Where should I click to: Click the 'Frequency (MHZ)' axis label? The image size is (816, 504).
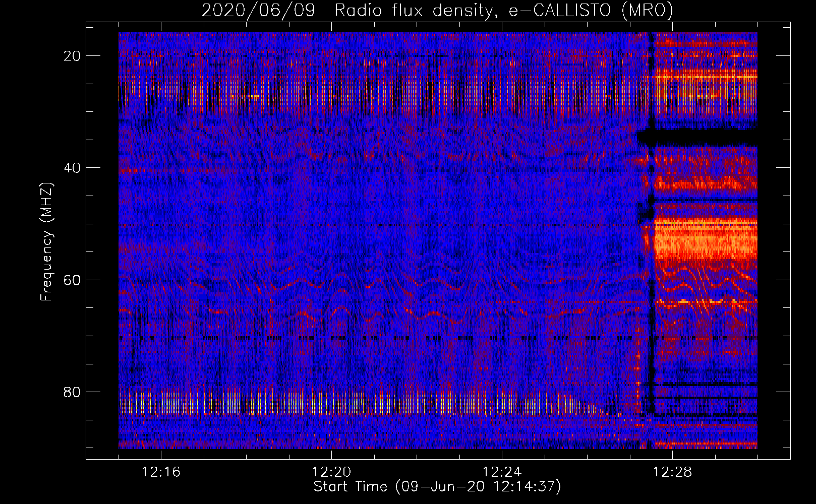(46, 242)
